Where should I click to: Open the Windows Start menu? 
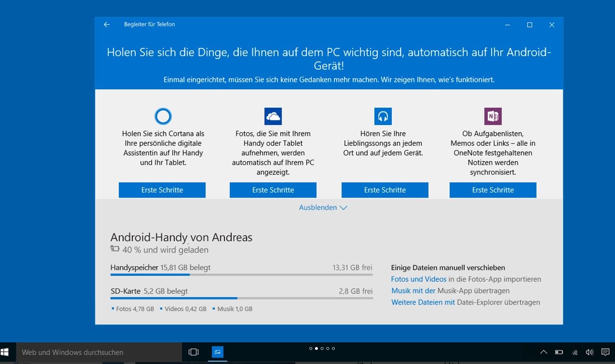pyautogui.click(x=5, y=352)
